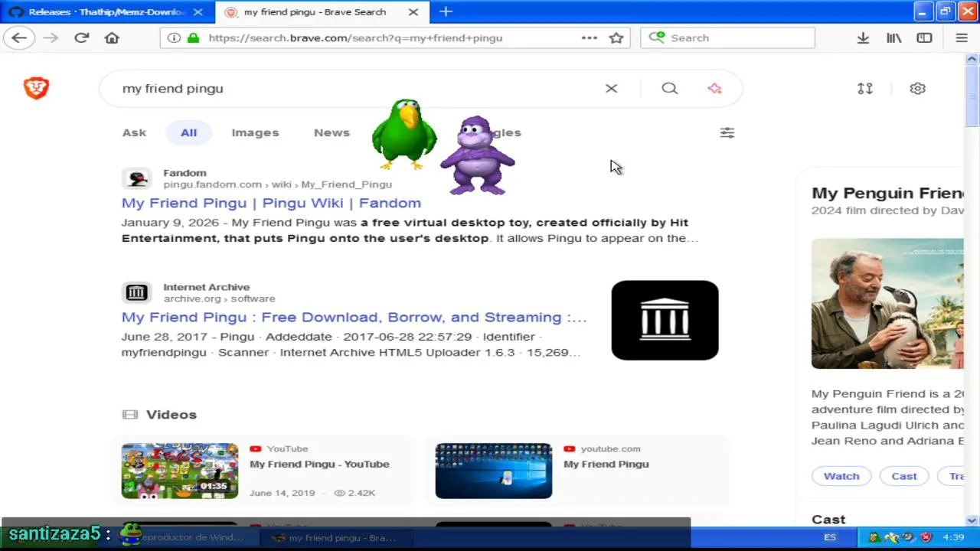Viewport: 980px width, 551px height.
Task: Open the hamburger application menu
Action: [x=962, y=37]
